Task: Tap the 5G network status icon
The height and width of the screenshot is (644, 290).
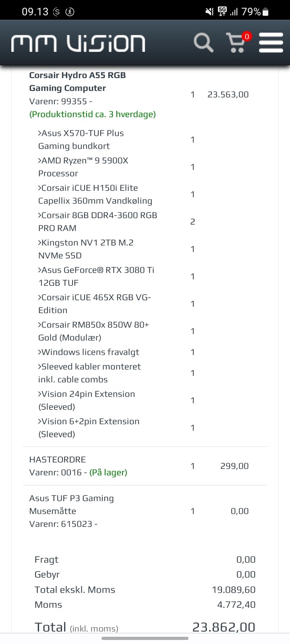Action: [x=222, y=12]
